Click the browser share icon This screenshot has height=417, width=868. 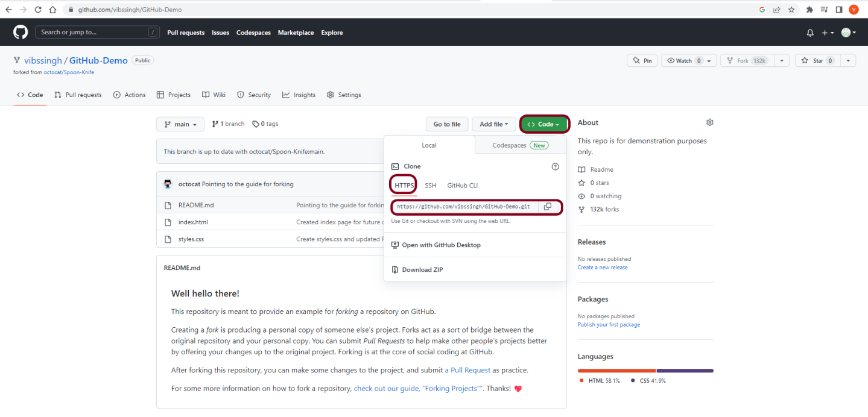776,10
